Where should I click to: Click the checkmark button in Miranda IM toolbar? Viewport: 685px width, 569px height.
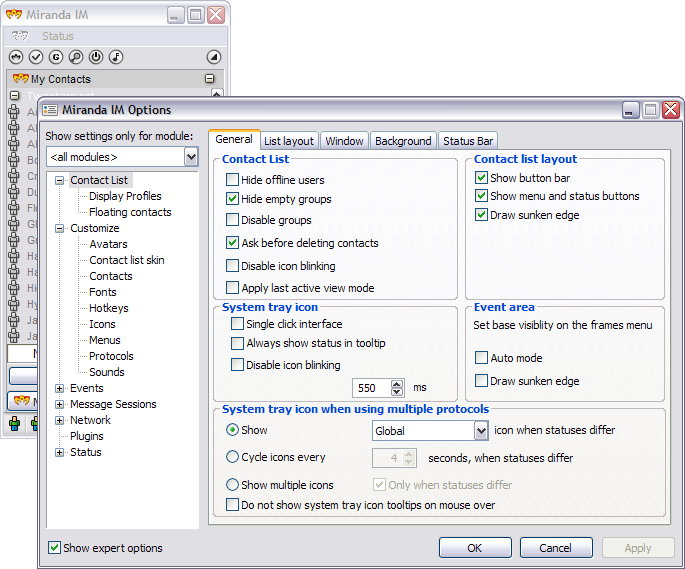coord(36,57)
